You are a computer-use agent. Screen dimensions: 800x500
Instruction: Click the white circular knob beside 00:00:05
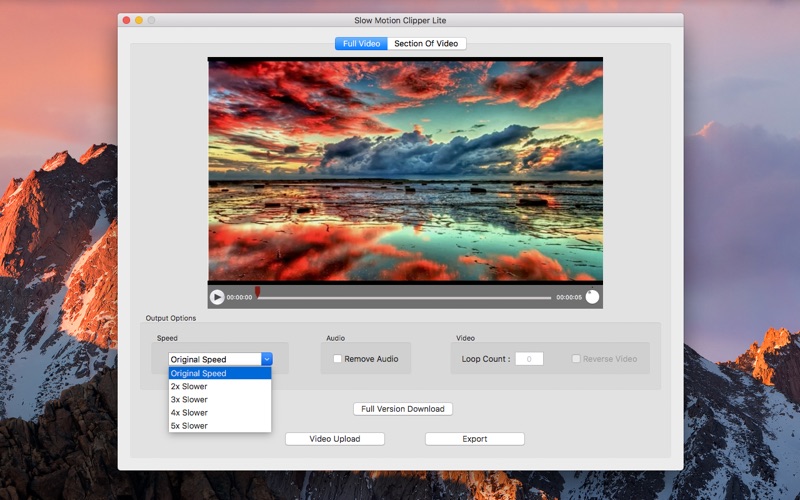pos(592,297)
